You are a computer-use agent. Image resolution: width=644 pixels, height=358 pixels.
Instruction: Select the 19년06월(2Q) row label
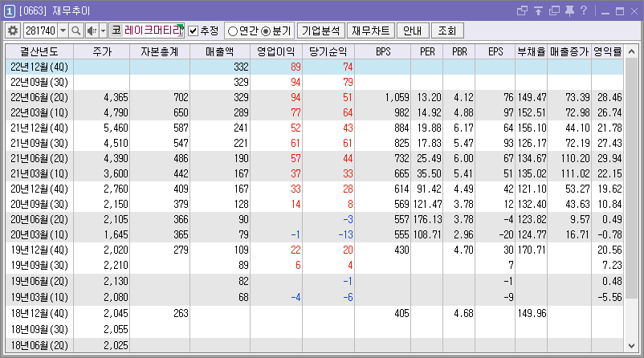(39, 281)
